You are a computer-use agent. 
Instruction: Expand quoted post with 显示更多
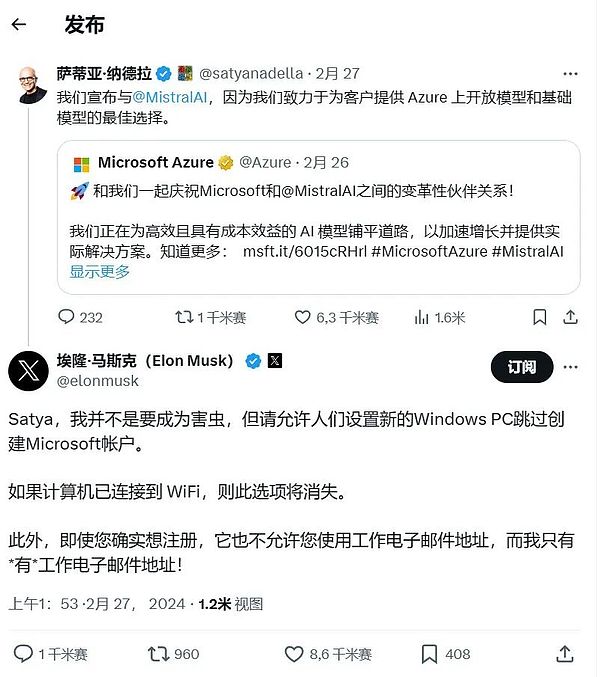pos(100,271)
